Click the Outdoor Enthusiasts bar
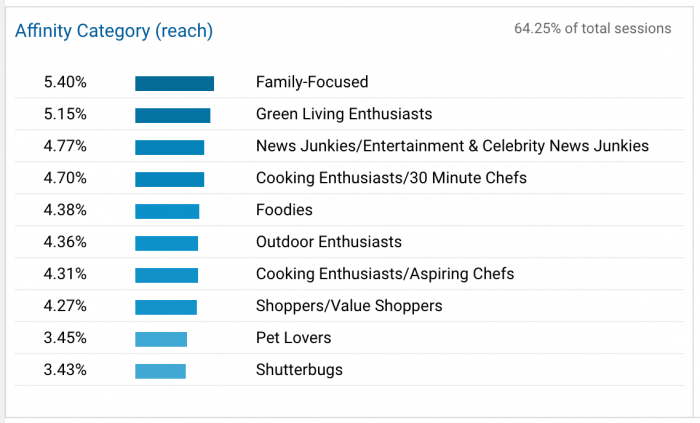This screenshot has height=423, width=700. [166, 243]
